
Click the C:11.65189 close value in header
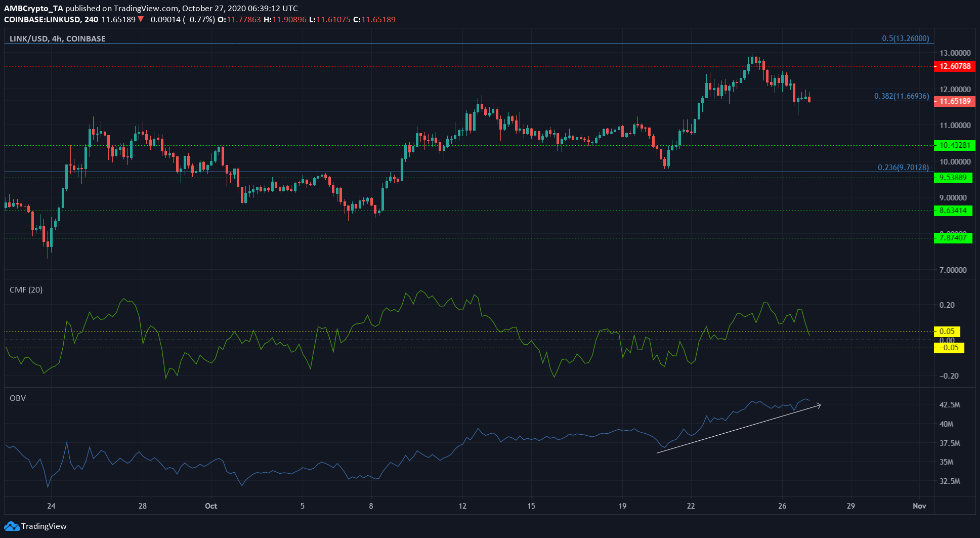(x=374, y=20)
